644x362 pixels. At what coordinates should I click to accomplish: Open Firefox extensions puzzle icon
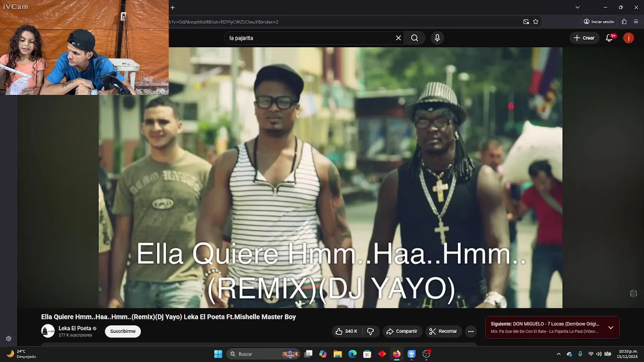coord(624,22)
